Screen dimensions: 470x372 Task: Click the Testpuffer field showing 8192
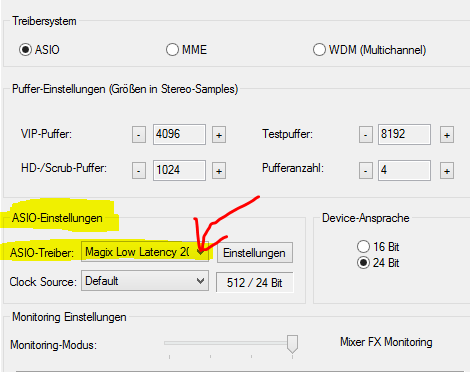tap(404, 134)
